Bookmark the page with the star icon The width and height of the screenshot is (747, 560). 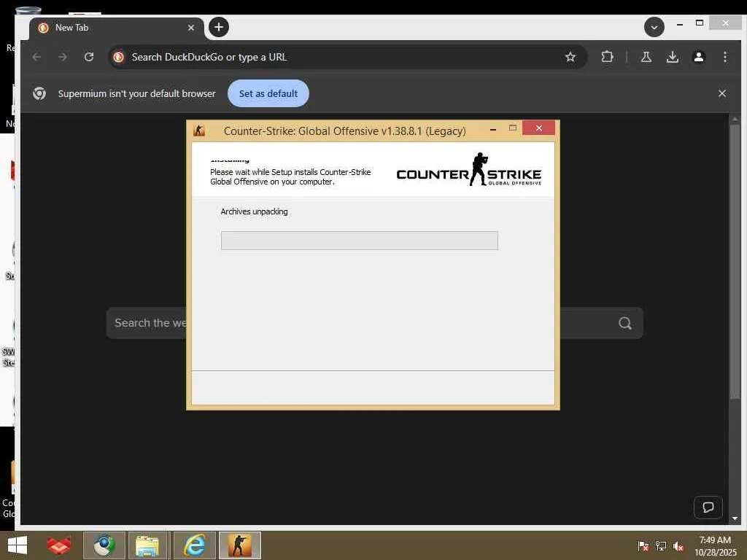point(570,57)
